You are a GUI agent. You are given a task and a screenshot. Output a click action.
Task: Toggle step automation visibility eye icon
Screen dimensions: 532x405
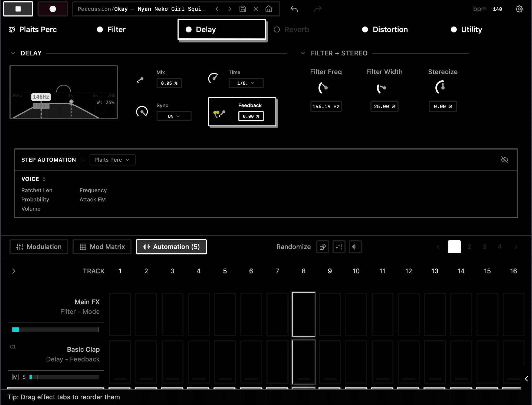(504, 160)
